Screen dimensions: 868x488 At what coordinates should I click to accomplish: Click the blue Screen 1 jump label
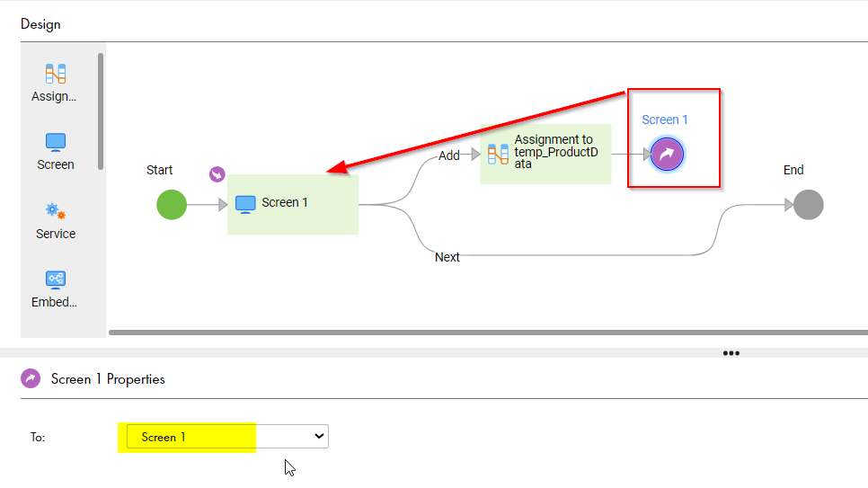pos(664,120)
